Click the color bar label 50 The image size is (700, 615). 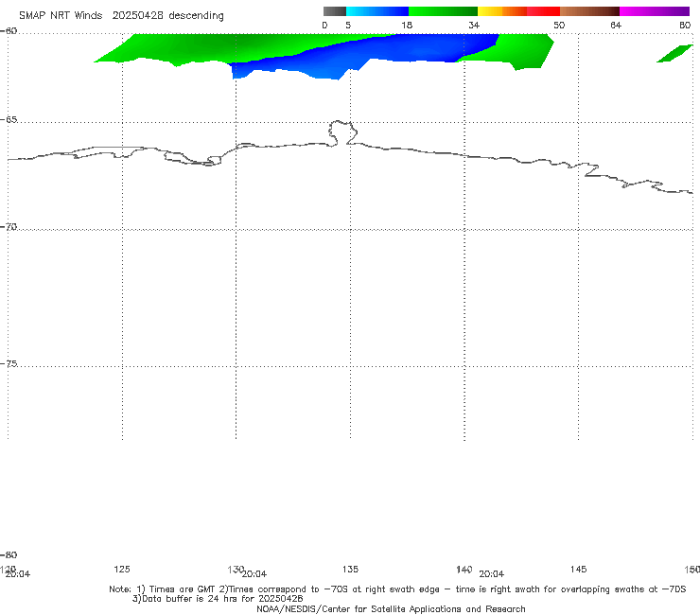[x=559, y=25]
